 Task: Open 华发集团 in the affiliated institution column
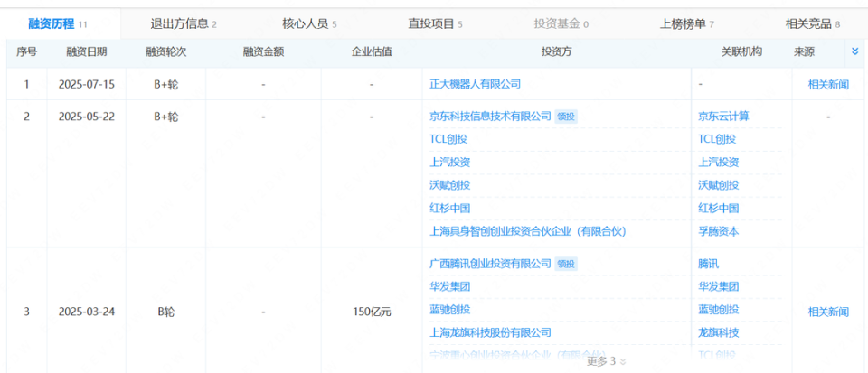(719, 287)
